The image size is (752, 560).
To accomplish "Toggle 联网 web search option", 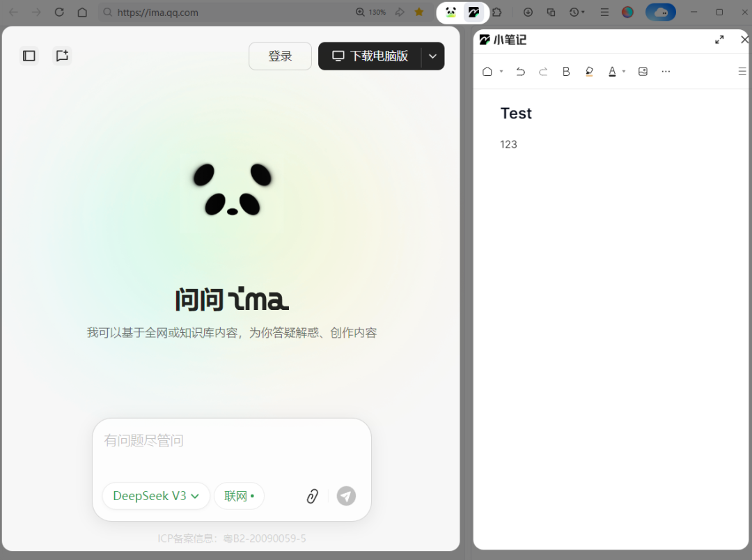I will (x=239, y=496).
